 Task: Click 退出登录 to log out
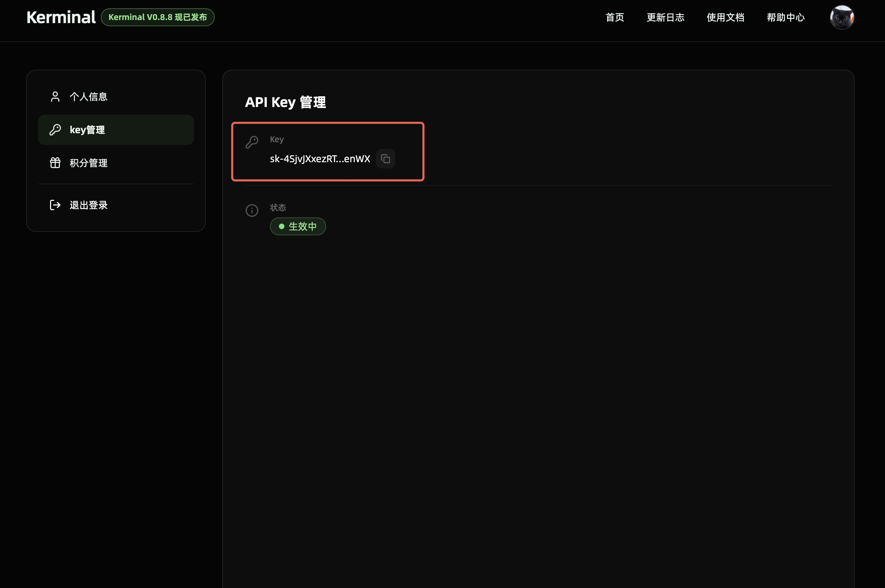[88, 205]
